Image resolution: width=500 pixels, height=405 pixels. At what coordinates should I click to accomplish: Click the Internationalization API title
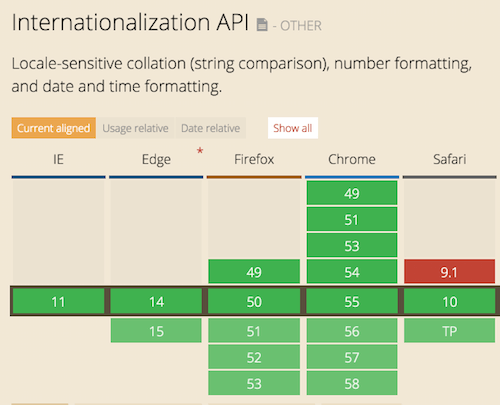coord(130,23)
